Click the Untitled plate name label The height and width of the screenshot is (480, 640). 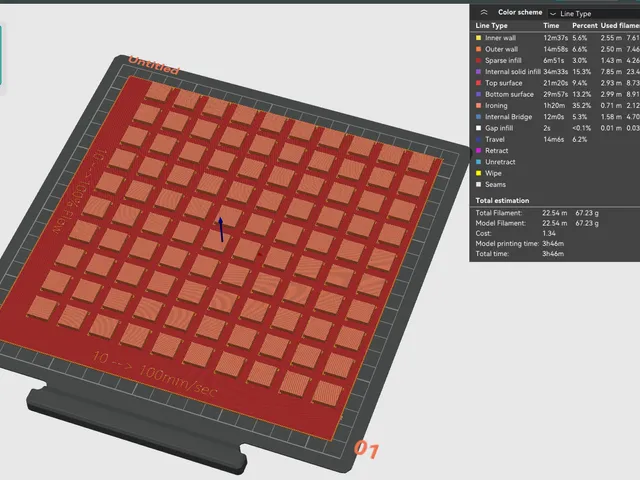[x=153, y=65]
